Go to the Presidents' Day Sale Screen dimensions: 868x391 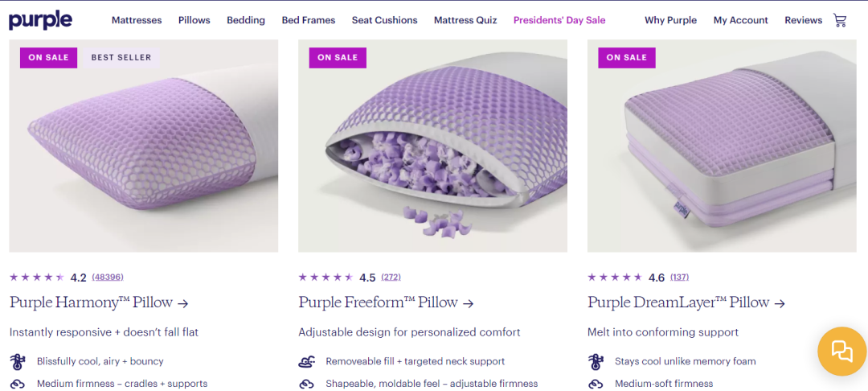coord(559,20)
